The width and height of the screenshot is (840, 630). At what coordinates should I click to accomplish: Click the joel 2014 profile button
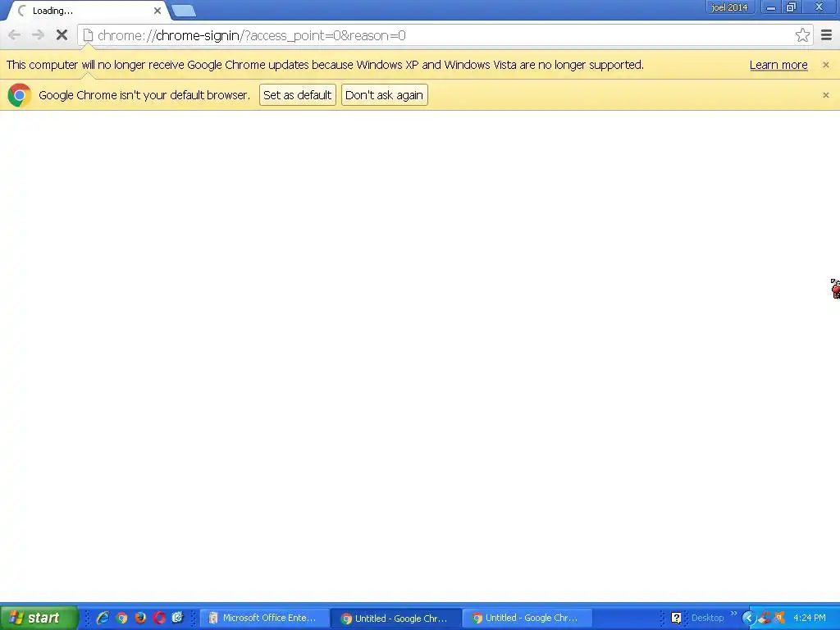[x=729, y=7]
